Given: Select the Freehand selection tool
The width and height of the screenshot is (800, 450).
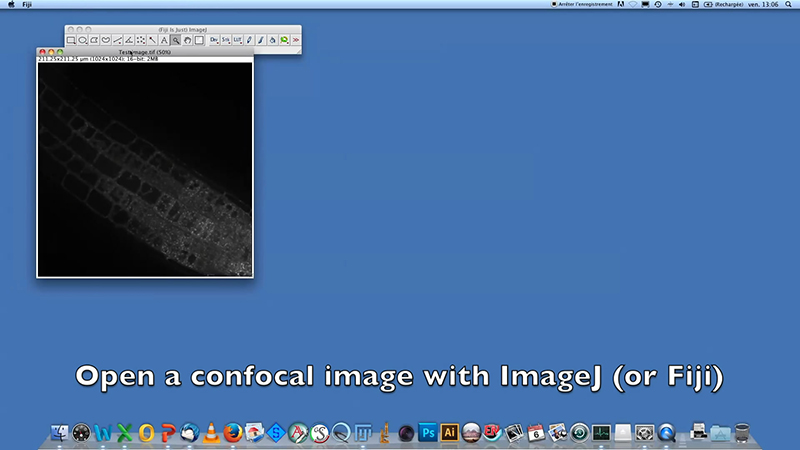Looking at the screenshot, I should (x=106, y=40).
